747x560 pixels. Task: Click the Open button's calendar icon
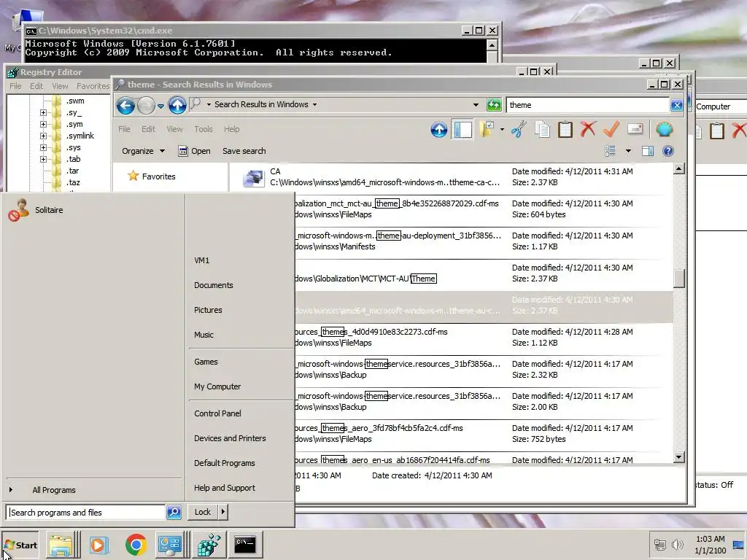point(183,151)
